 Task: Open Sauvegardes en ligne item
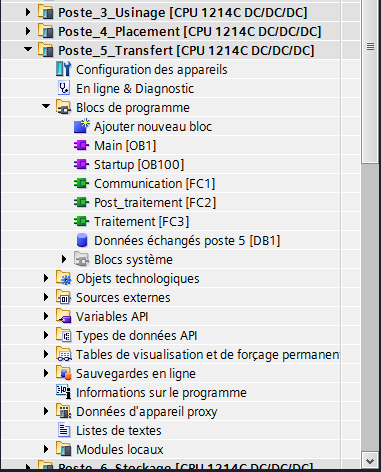click(136, 373)
